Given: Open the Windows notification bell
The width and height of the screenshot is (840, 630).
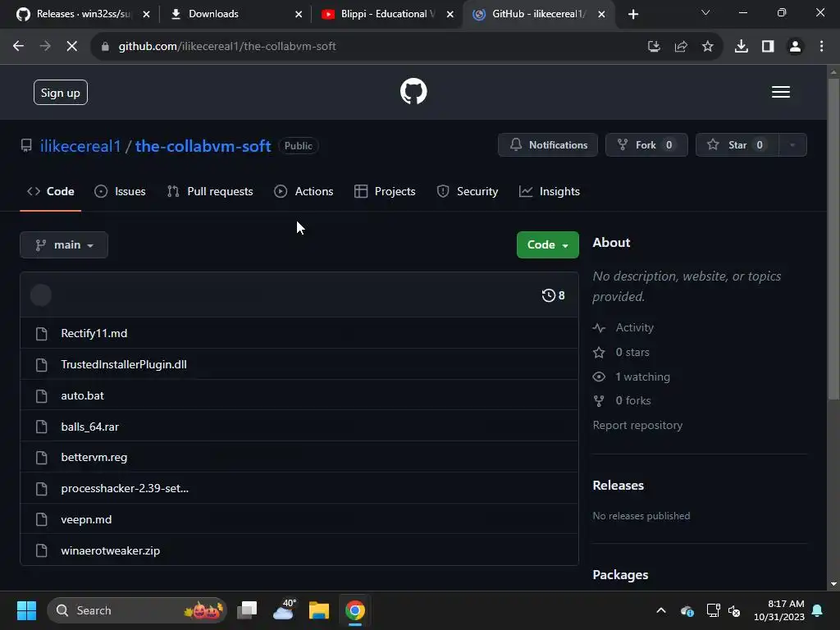Looking at the screenshot, I should [818, 610].
